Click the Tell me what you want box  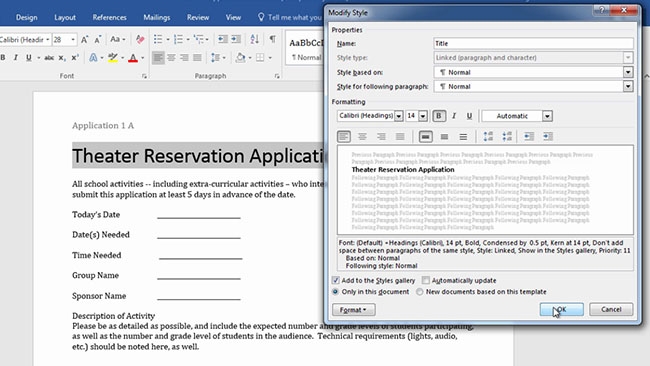290,17
